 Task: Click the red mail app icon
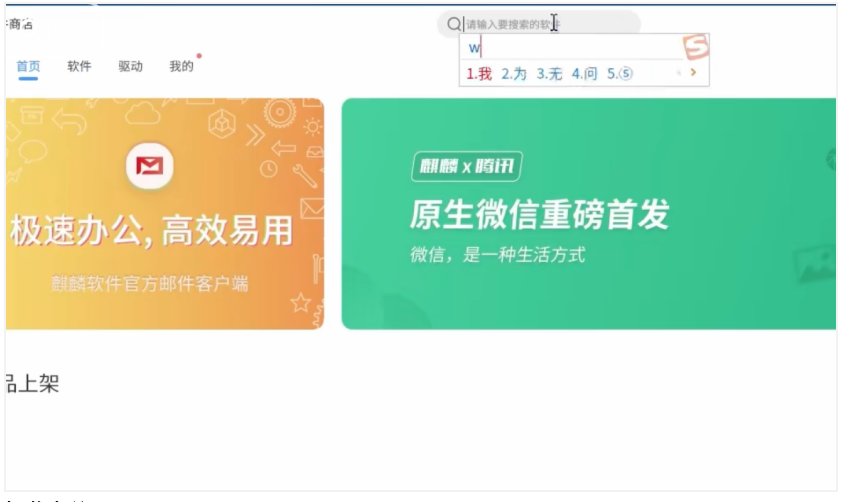click(x=150, y=166)
